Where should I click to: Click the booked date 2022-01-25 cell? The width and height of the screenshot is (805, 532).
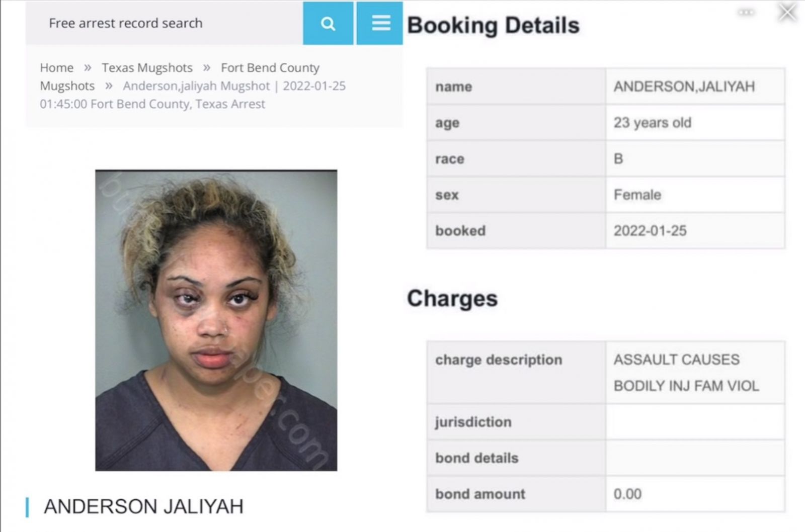tap(695, 231)
